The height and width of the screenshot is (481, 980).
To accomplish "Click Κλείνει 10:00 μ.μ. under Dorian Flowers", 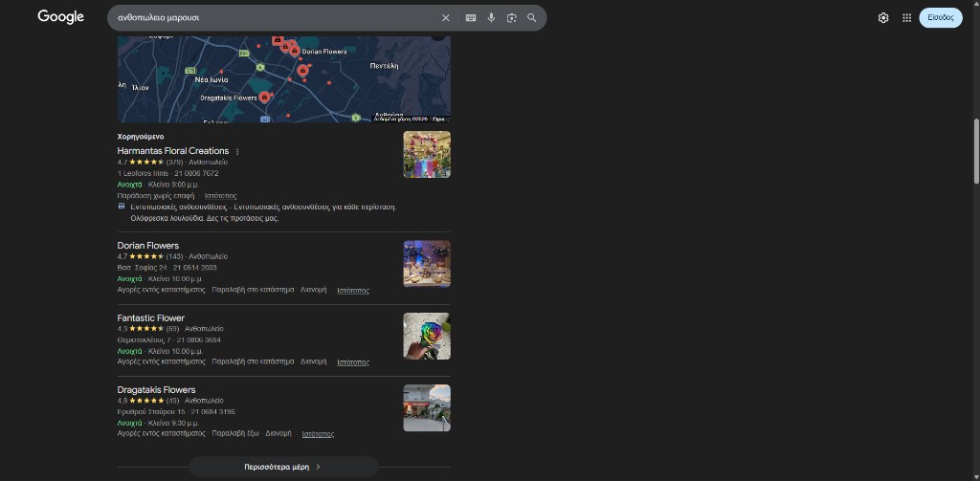I will (x=176, y=278).
